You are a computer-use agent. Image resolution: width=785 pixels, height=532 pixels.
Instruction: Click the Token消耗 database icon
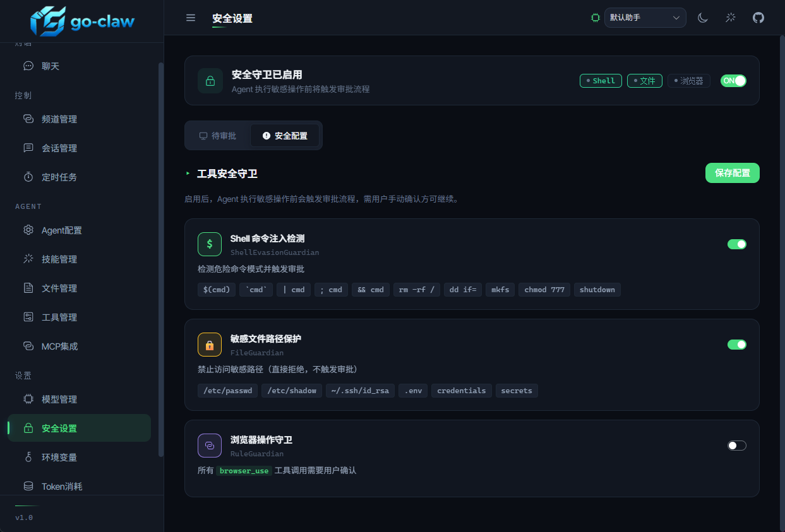[x=28, y=486]
